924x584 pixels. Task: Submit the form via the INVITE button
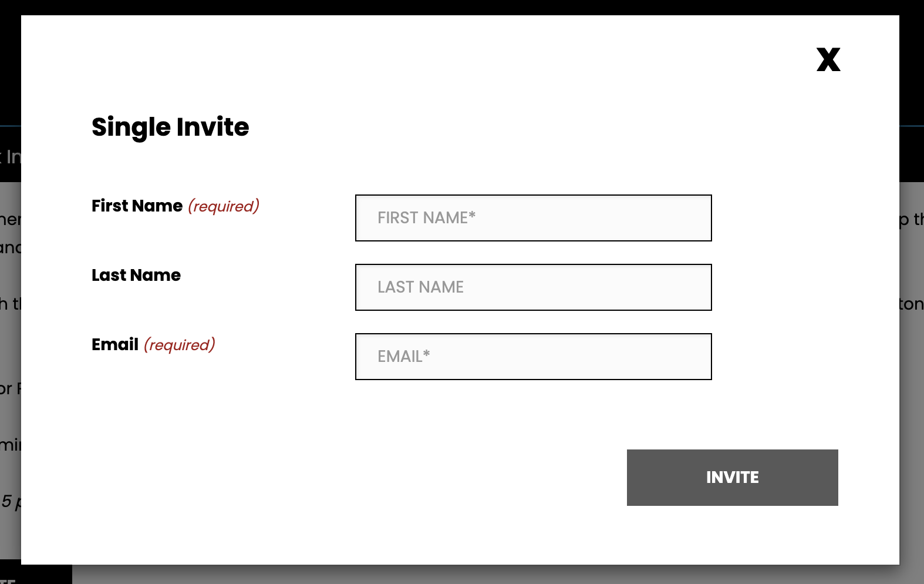[732, 477]
